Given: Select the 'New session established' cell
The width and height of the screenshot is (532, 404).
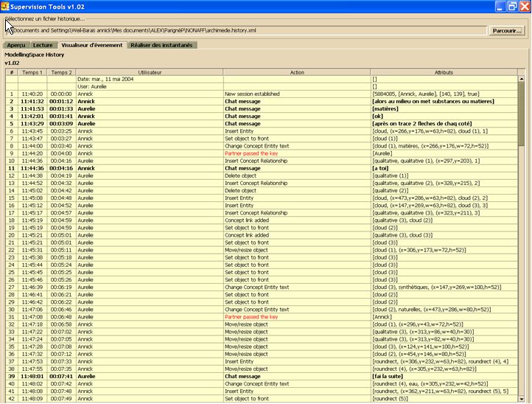Looking at the screenshot, I should tap(297, 94).
